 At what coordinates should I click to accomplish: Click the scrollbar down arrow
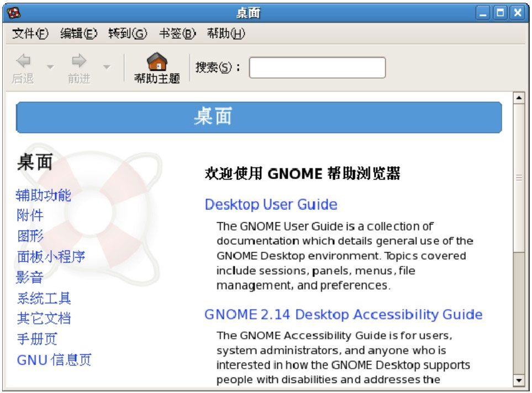click(519, 380)
